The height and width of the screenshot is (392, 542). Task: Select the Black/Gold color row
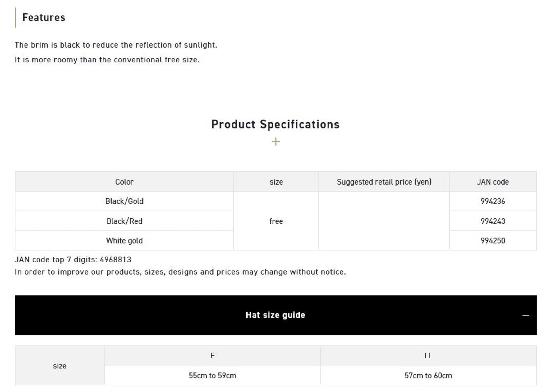tap(124, 201)
